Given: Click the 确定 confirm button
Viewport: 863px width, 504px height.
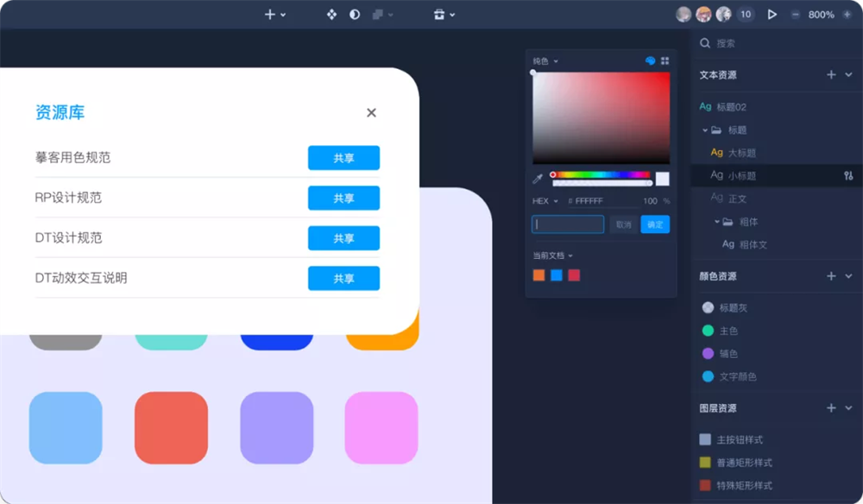Looking at the screenshot, I should point(655,224).
